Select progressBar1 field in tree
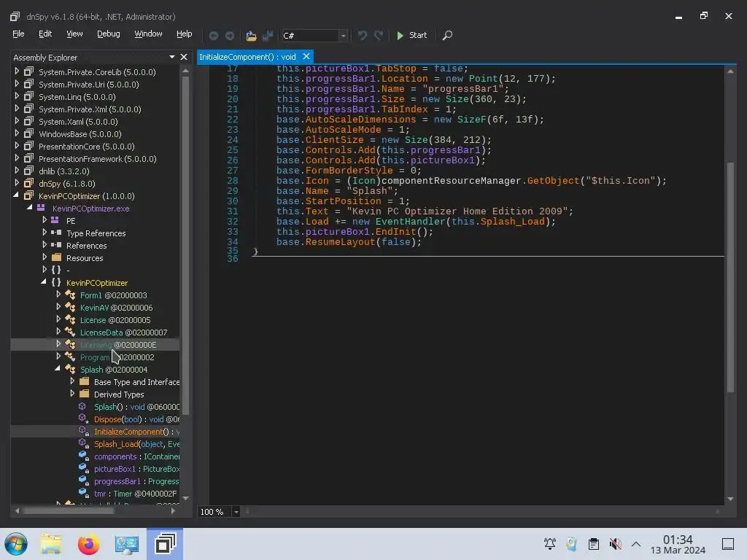 (x=136, y=481)
